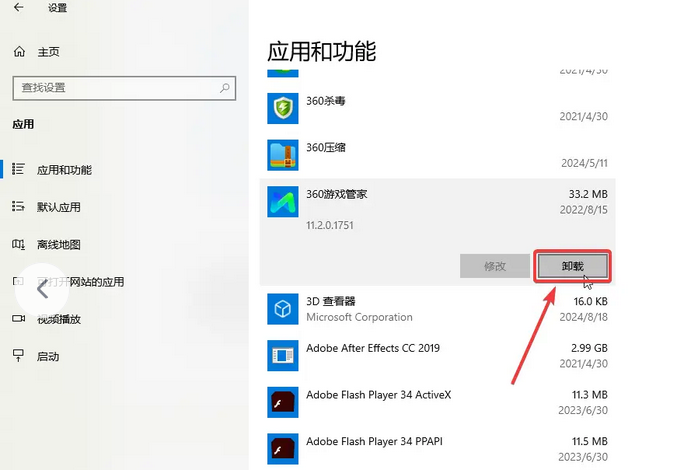
Task: Click the 2024/5/11 install date
Action: [585, 163]
